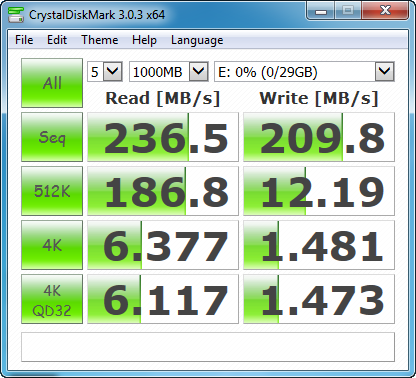Open the Theme menu
Image resolution: width=416 pixels, height=378 pixels.
[x=100, y=40]
